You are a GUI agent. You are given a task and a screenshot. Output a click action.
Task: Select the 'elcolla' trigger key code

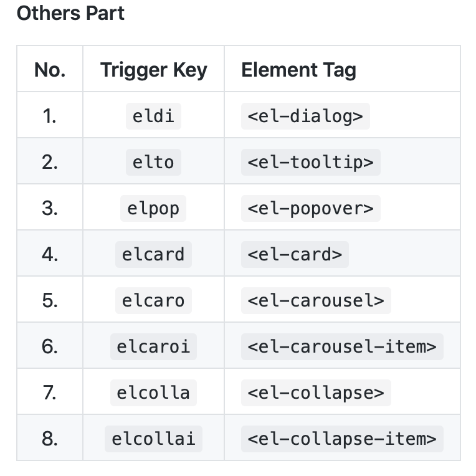(154, 393)
